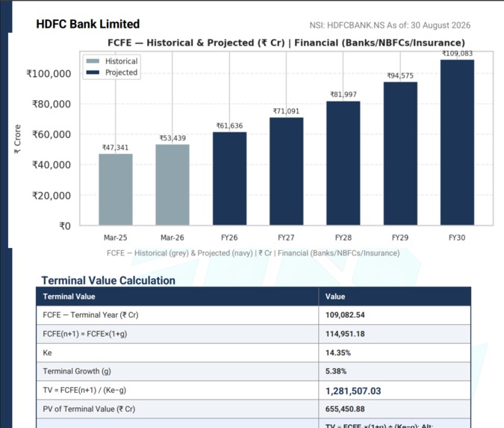Click the ₹60,000 y-axis tick label
504x428 pixels.
coord(51,134)
